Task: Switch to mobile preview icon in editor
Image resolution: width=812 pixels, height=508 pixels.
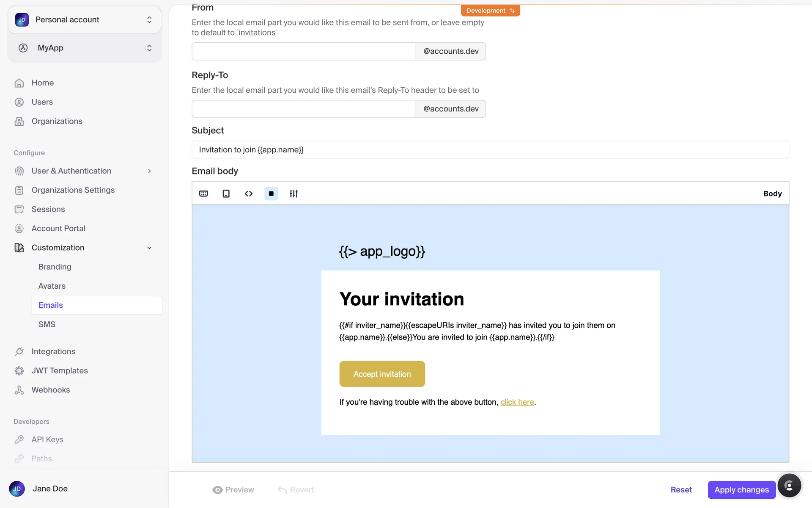Action: 226,193
